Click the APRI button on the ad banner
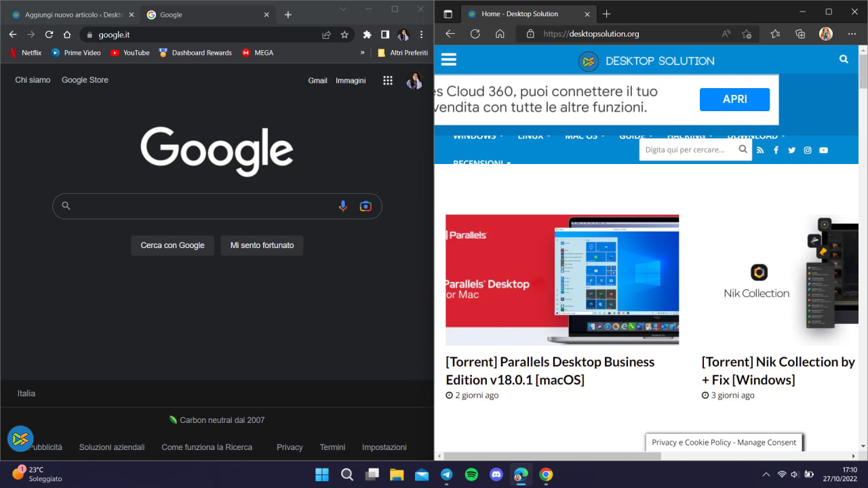Image resolution: width=868 pixels, height=488 pixels. click(x=734, y=100)
